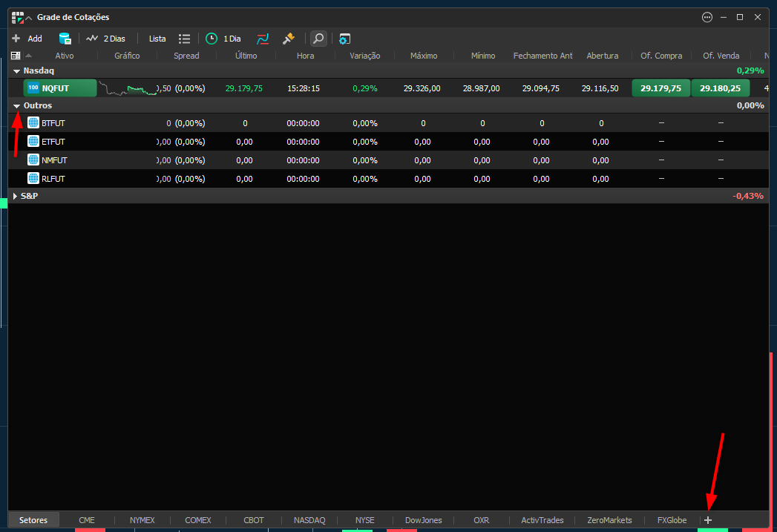Click NQFUT maximum value 29.326,00
The height and width of the screenshot is (532, 777).
pyautogui.click(x=422, y=89)
